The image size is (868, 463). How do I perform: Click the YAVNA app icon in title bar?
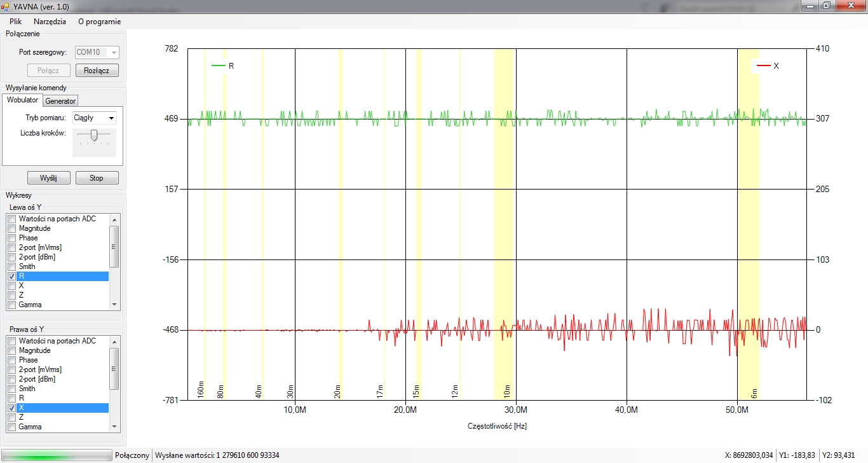click(6, 6)
